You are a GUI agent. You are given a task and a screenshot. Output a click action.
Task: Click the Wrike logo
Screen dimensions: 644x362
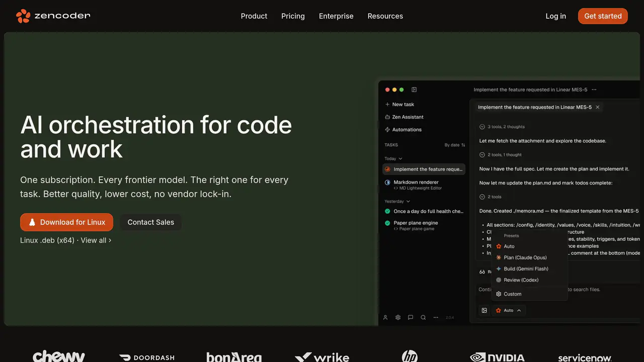click(322, 357)
